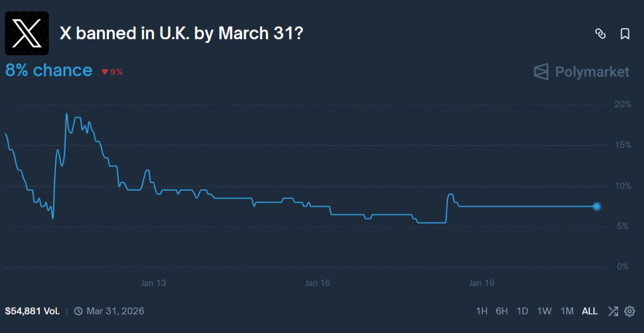Switch chart to 1W range
Screen dimensions: 644x333
click(x=544, y=311)
